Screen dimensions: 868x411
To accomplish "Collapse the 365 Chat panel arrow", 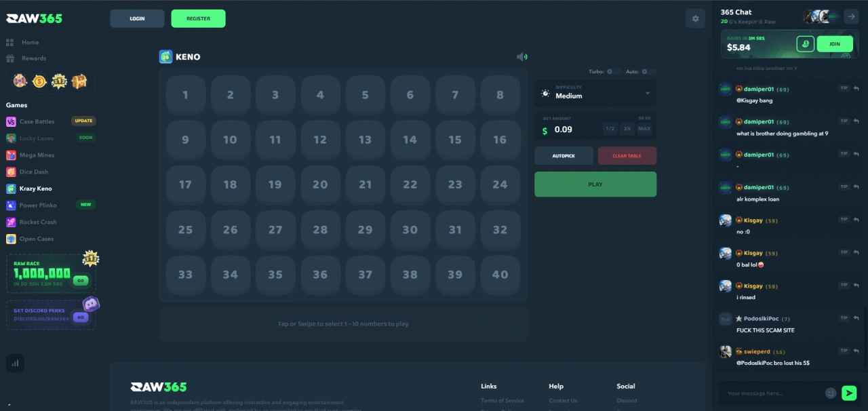I will (x=851, y=17).
